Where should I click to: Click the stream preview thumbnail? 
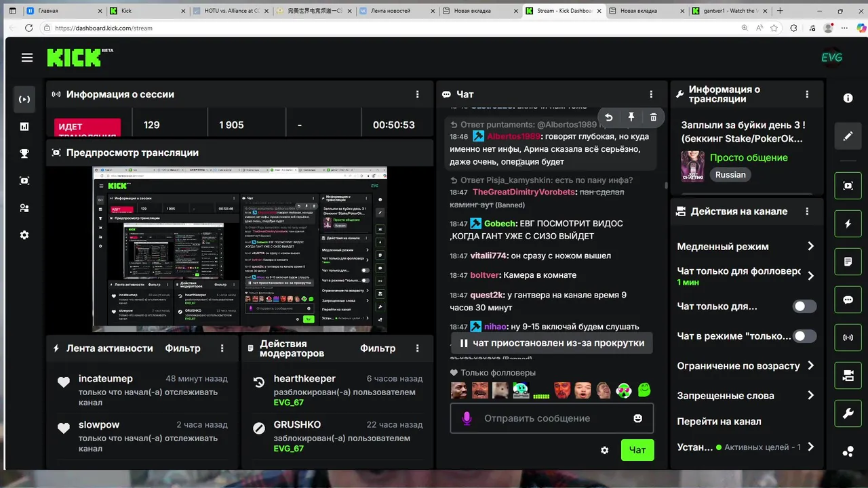tap(239, 249)
